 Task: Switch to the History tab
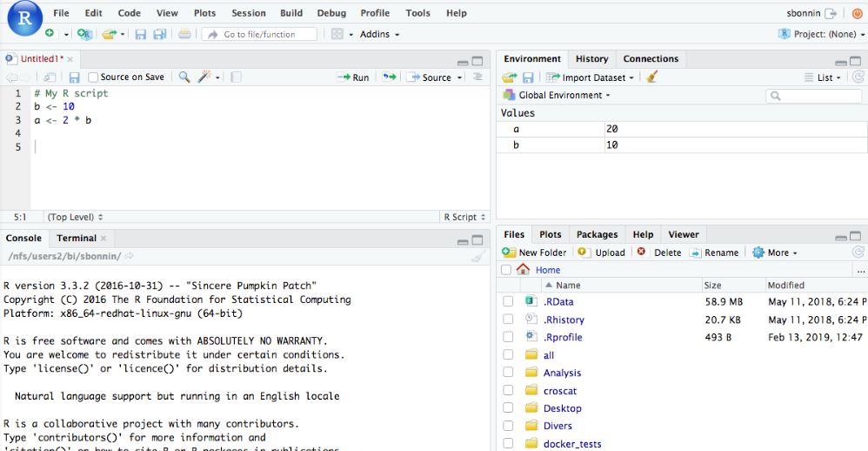click(x=591, y=58)
